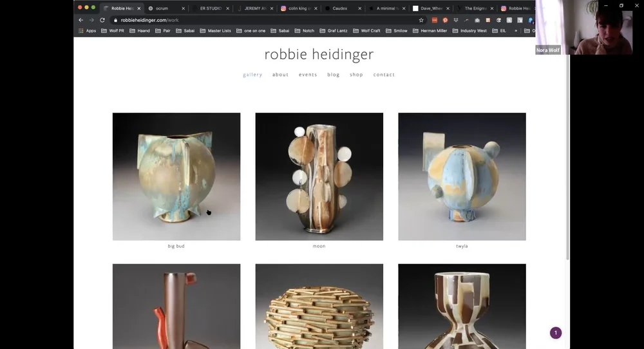This screenshot has height=349, width=644.
Task: Open the Apps grid shortcut in bookmarks bar
Action: pyautogui.click(x=87, y=31)
